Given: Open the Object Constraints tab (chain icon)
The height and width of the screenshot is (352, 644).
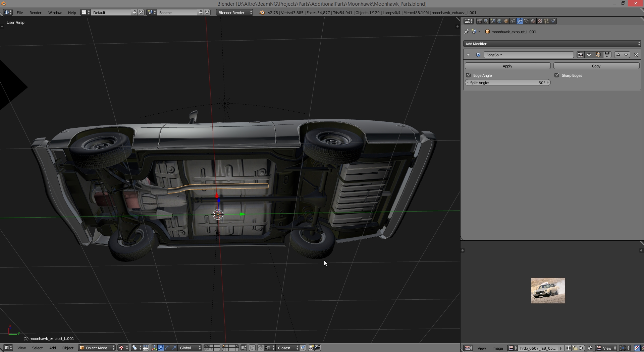Looking at the screenshot, I should [513, 21].
